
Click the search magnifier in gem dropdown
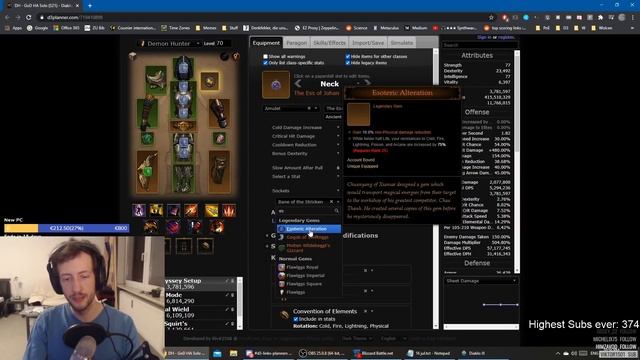(336, 211)
